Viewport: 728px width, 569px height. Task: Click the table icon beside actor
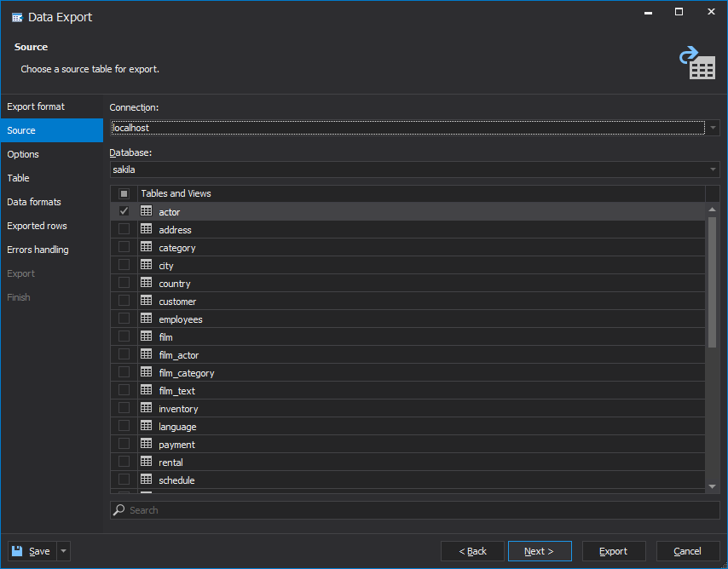pos(147,210)
